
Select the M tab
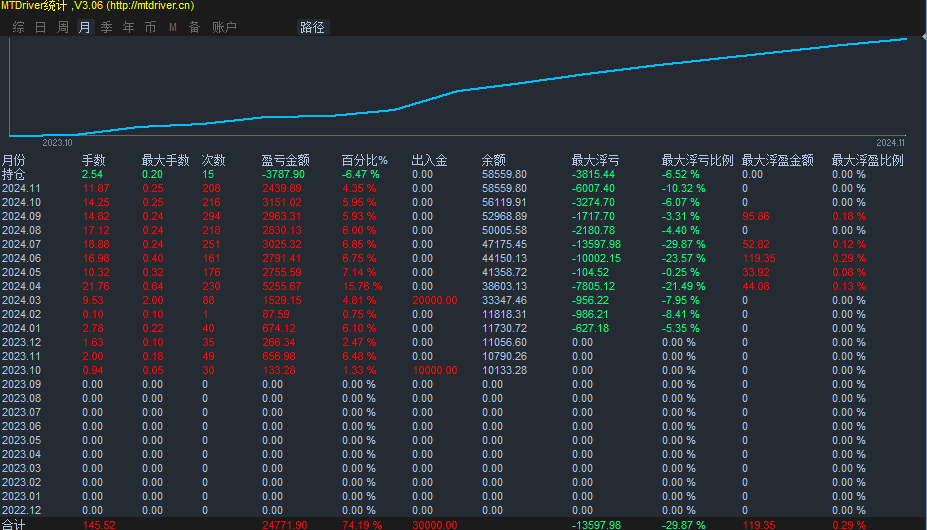click(x=173, y=27)
